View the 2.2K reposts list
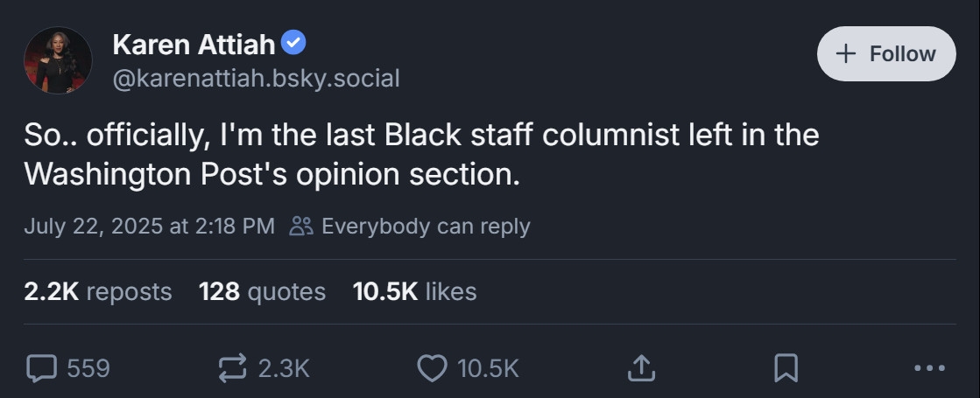 click(98, 291)
